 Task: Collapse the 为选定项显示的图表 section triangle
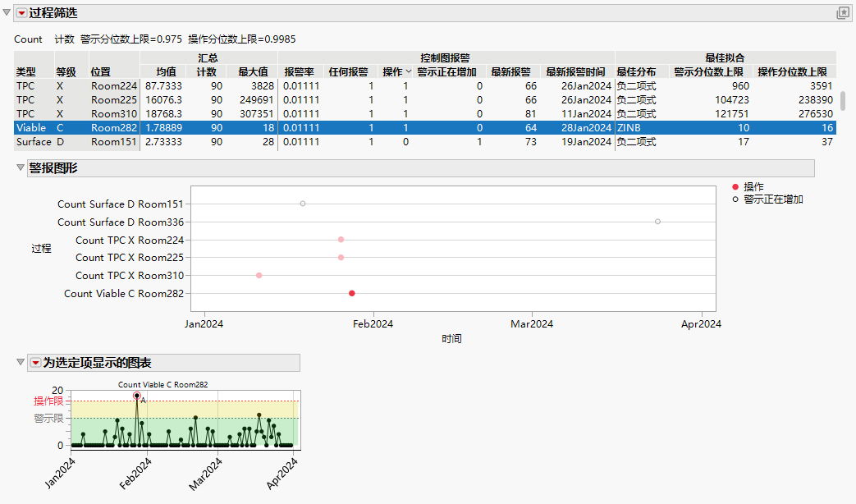click(x=21, y=362)
